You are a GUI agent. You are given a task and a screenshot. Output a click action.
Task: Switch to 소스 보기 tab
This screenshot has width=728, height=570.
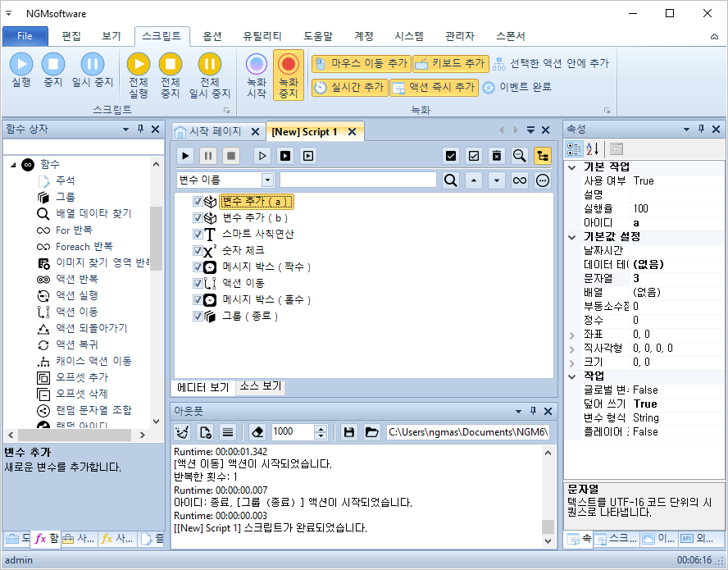pos(261,386)
